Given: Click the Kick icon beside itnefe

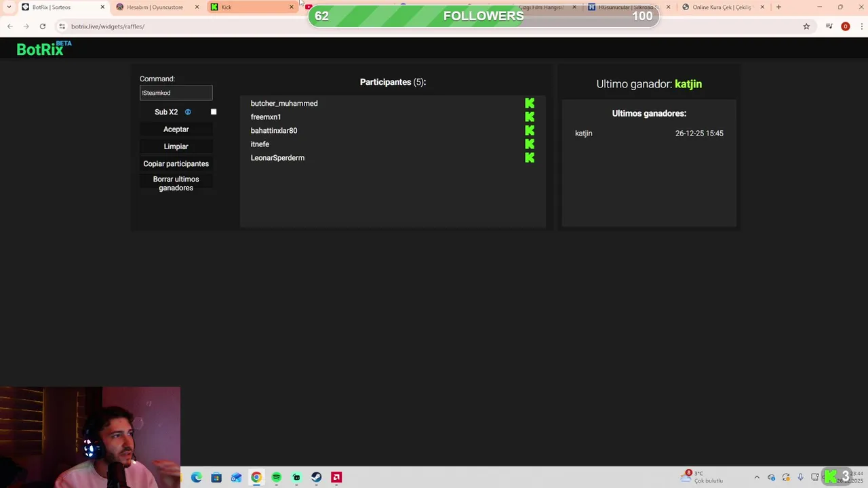Looking at the screenshot, I should [530, 144].
